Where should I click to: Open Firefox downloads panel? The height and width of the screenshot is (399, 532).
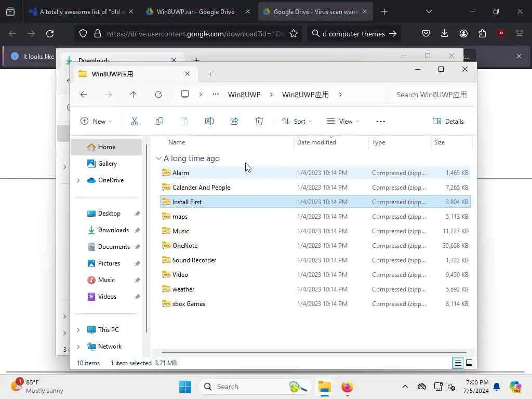[445, 33]
